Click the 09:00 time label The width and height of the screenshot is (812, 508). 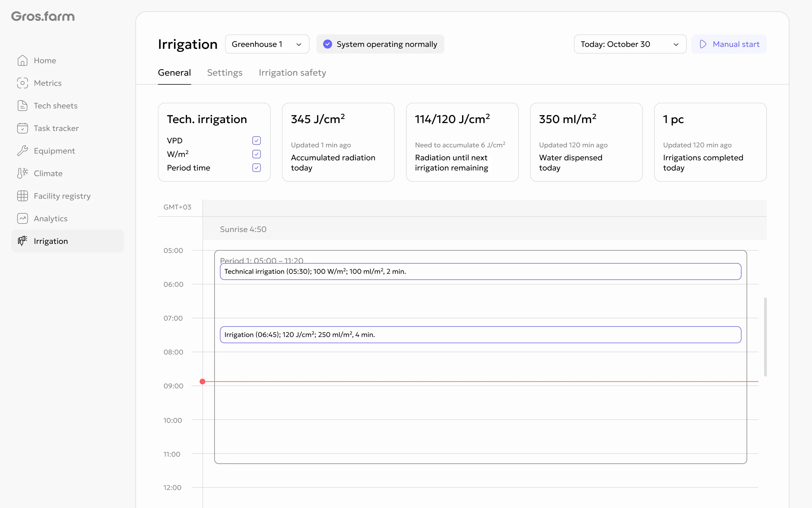tap(173, 386)
